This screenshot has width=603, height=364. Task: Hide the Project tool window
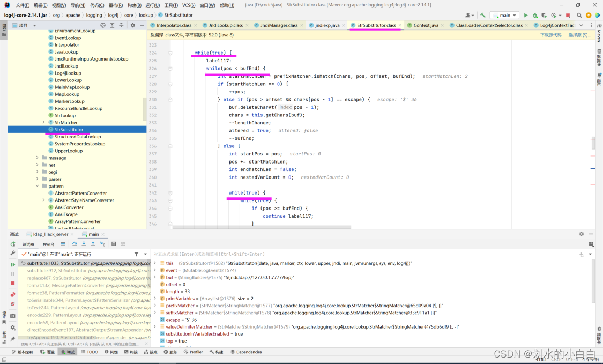point(142,25)
